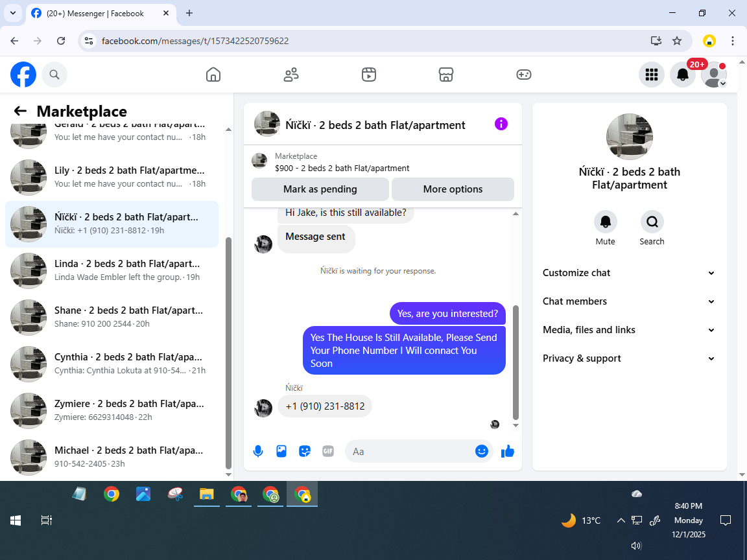
Task: Choose a sticker using the sticker icon
Action: pos(305,451)
